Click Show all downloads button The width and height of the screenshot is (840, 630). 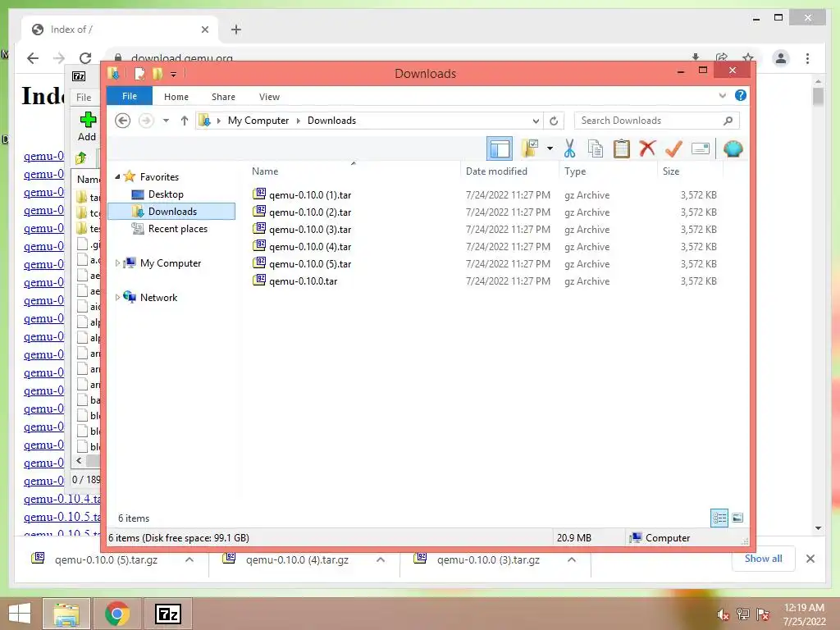point(763,559)
